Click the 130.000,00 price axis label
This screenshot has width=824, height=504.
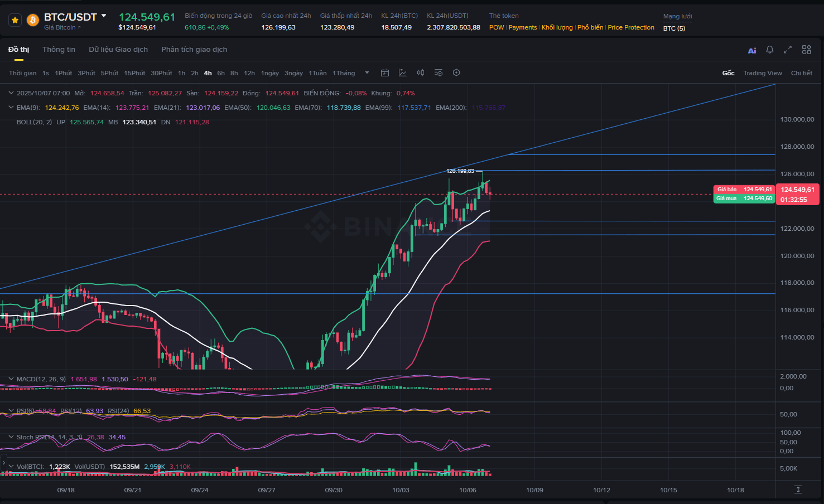797,119
